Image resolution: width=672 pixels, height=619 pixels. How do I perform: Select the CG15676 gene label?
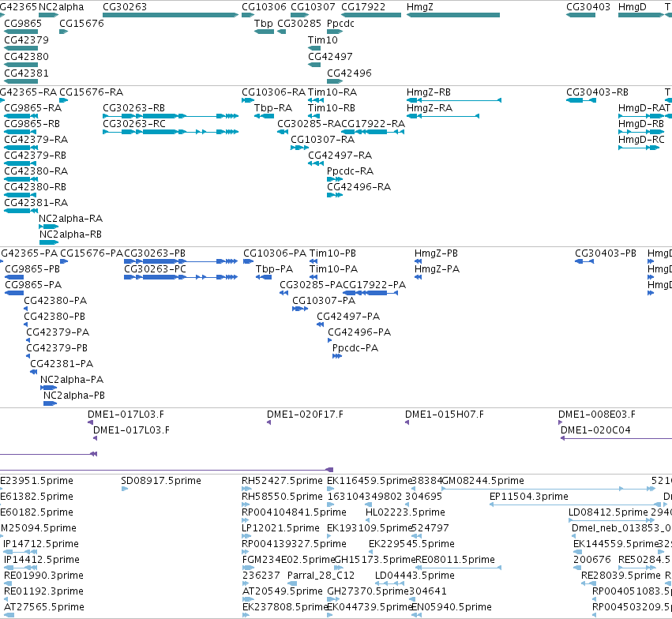tap(81, 24)
